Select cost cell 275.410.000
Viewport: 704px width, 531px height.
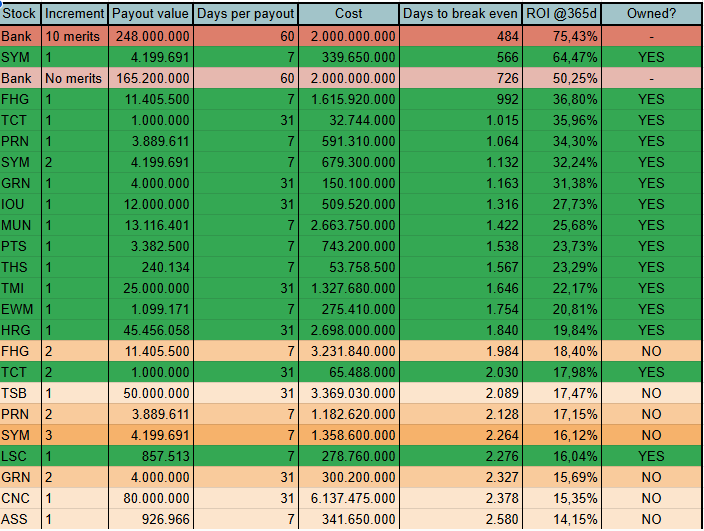(x=348, y=309)
